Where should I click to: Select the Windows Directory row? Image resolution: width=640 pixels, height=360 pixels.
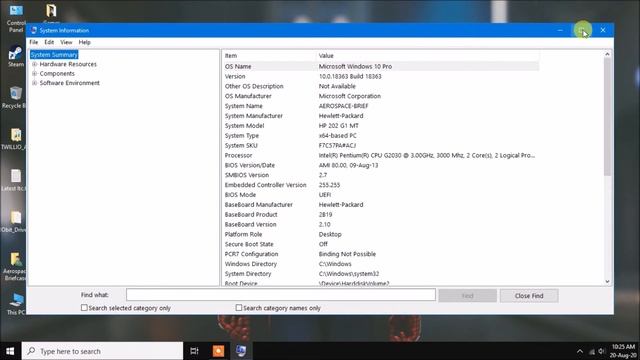tap(381, 264)
